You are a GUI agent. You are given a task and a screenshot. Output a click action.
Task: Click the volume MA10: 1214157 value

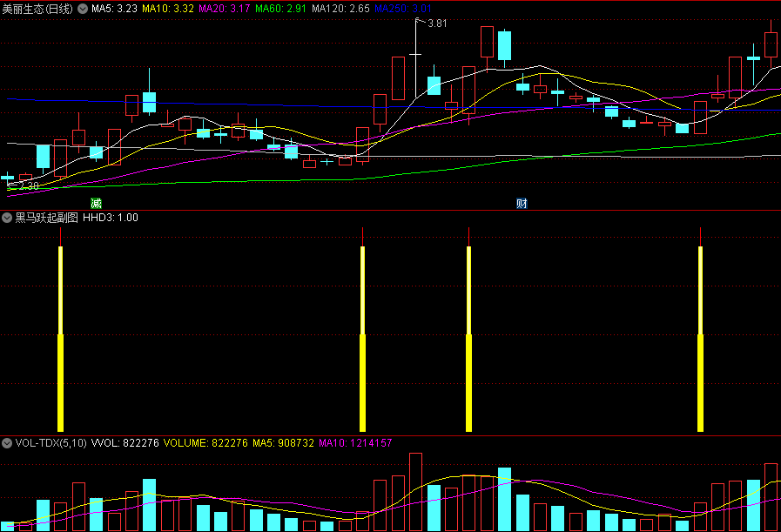coord(355,443)
